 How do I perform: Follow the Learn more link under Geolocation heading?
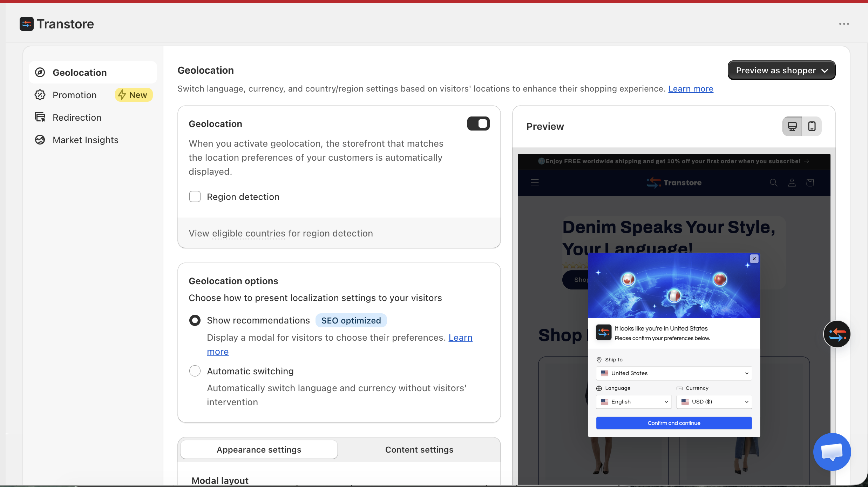691,89
